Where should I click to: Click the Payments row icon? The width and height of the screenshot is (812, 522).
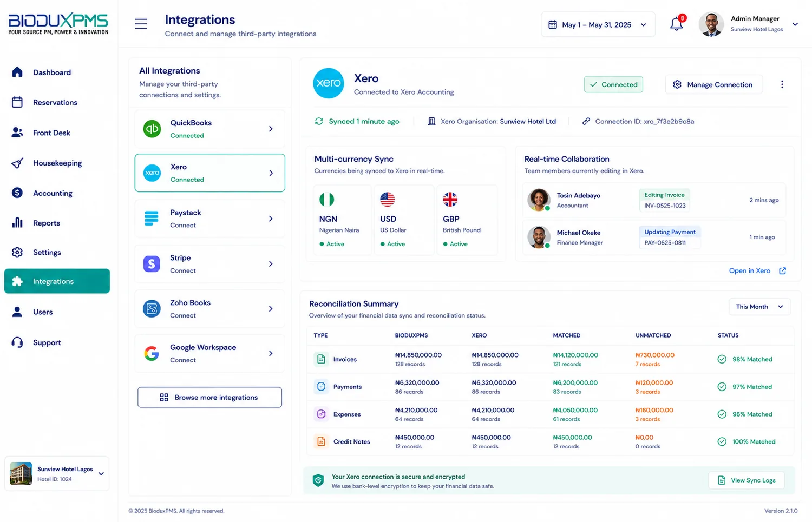click(321, 386)
